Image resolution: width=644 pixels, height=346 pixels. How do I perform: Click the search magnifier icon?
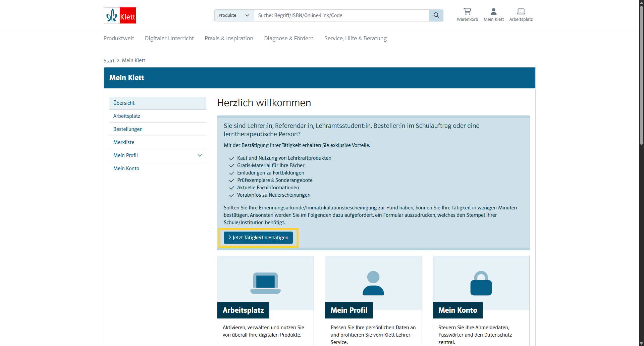click(436, 15)
